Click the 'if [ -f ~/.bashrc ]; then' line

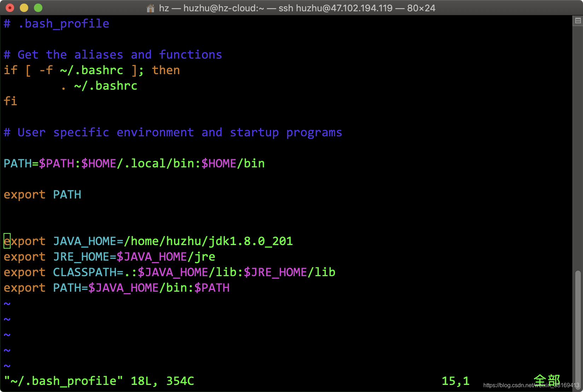coord(92,70)
